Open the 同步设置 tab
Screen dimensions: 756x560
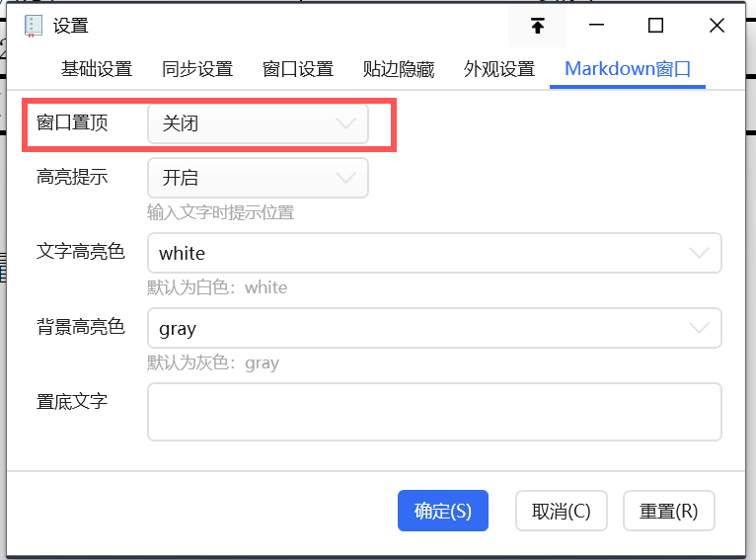197,69
